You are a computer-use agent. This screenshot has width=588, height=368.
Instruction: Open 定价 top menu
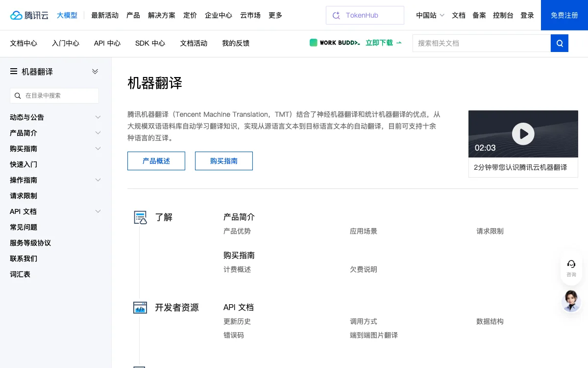tap(190, 15)
